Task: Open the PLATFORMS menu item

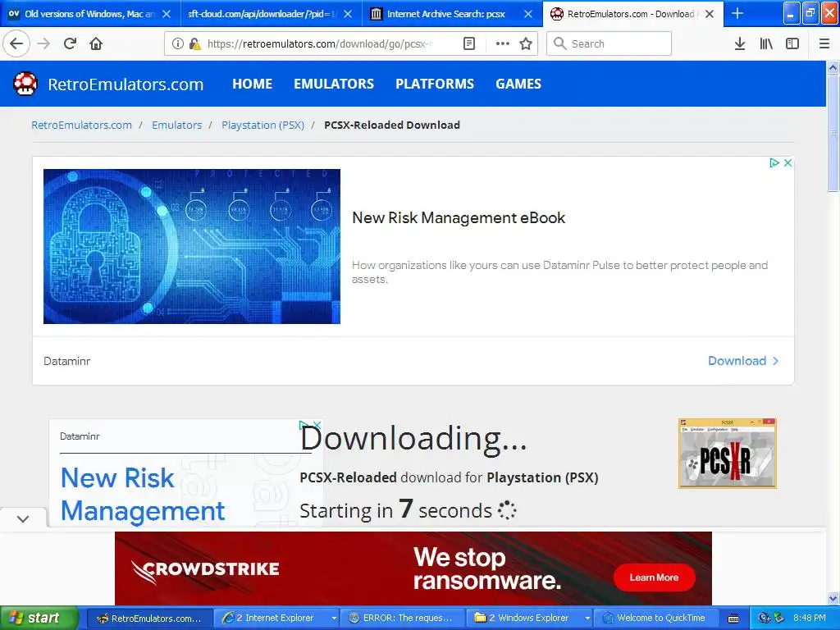Action: 435,84
